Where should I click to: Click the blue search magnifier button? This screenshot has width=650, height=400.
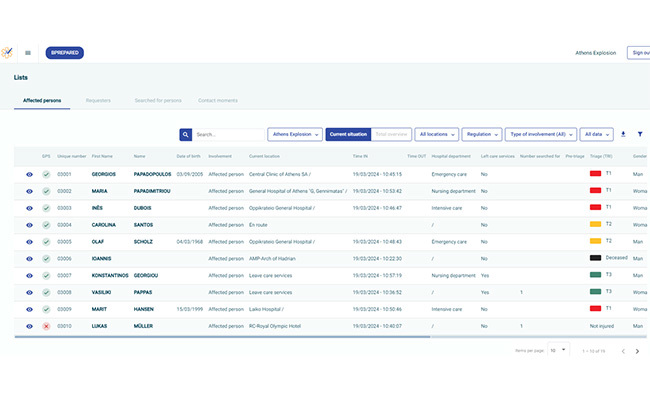point(185,134)
